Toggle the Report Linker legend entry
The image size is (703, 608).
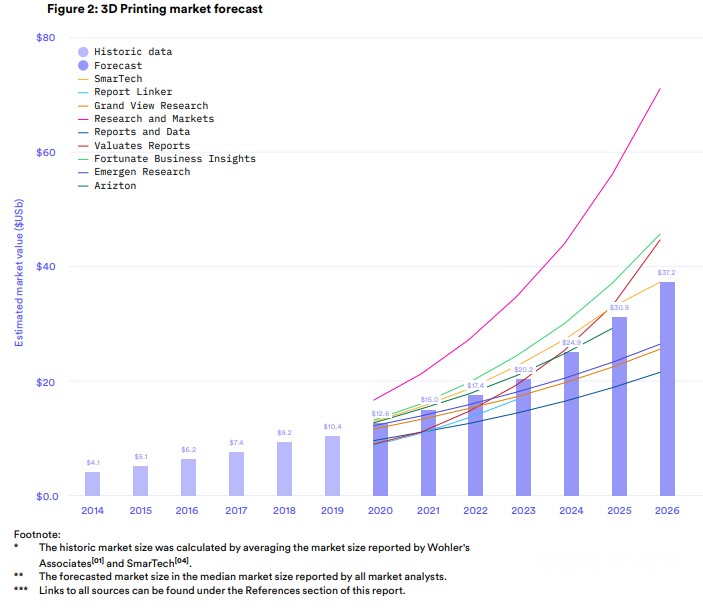coord(133,92)
